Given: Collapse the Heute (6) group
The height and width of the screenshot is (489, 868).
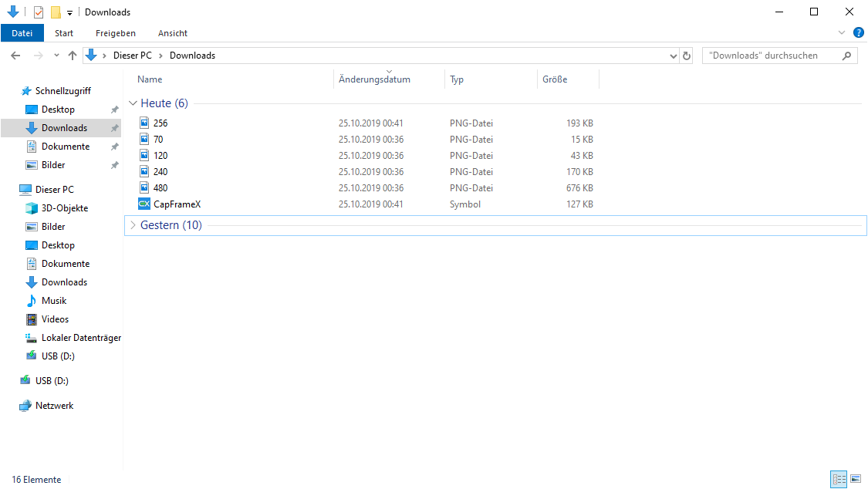Looking at the screenshot, I should point(133,103).
